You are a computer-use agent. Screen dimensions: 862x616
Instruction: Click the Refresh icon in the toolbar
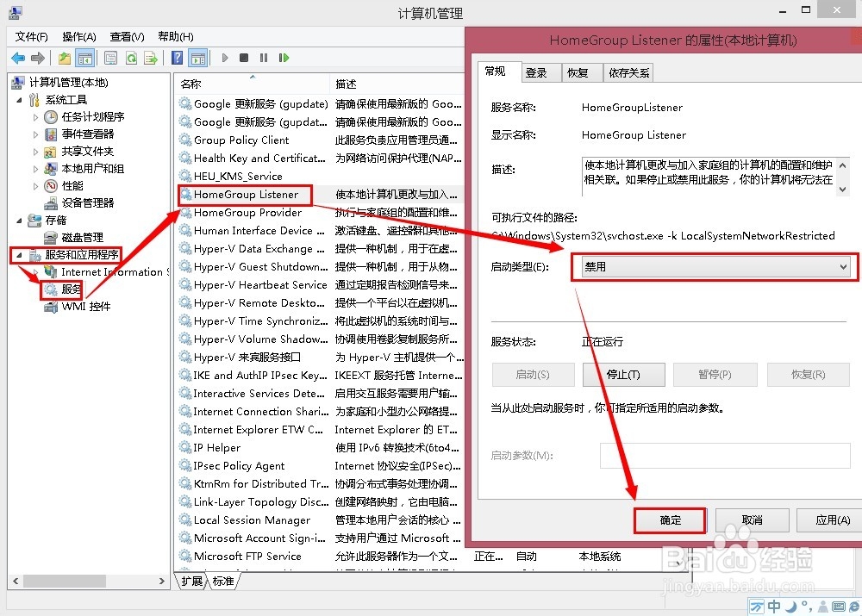[x=131, y=58]
